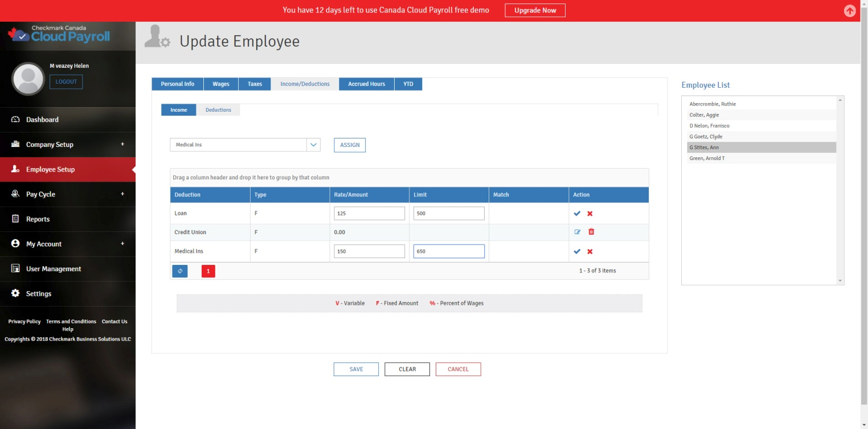Screen dimensions: 868x429
Task: Open the Deductions sub-tab
Action: pyautogui.click(x=218, y=110)
